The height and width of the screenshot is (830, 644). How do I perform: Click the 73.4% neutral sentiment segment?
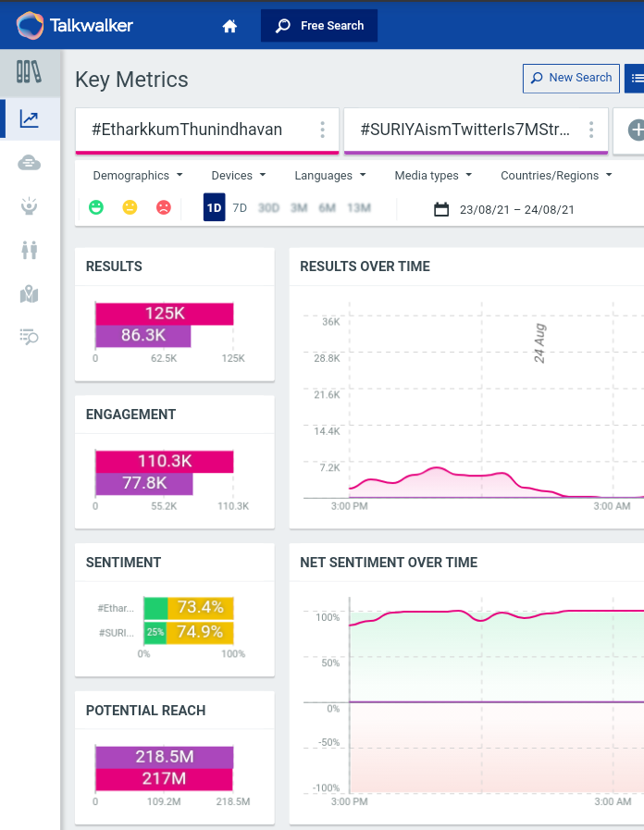coord(201,607)
